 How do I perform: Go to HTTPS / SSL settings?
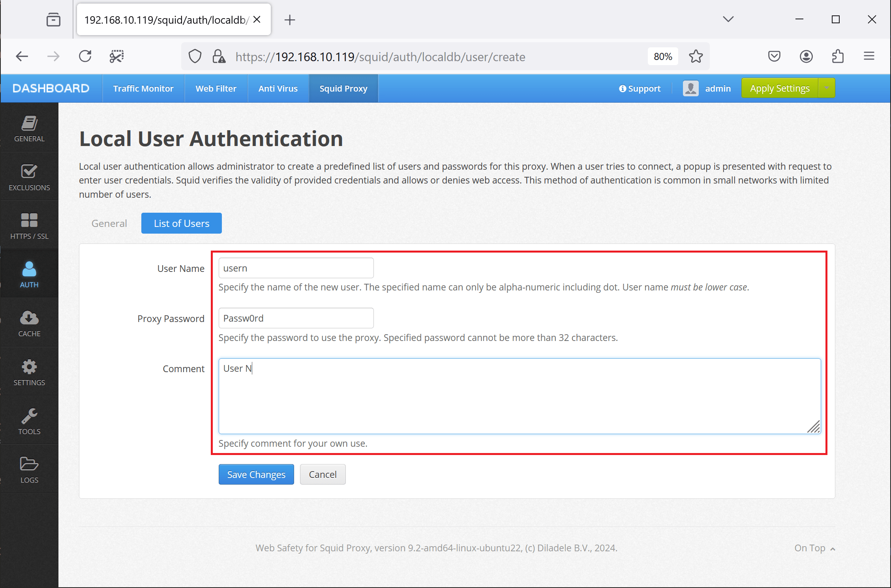pos(29,226)
